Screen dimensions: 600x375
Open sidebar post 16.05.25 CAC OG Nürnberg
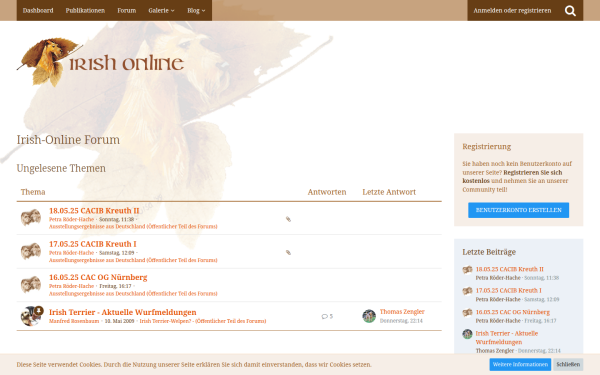512,312
